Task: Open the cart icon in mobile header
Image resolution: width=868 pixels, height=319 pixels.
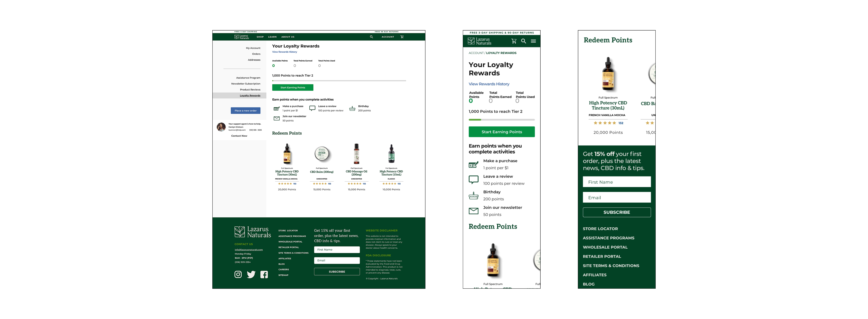Action: click(514, 41)
